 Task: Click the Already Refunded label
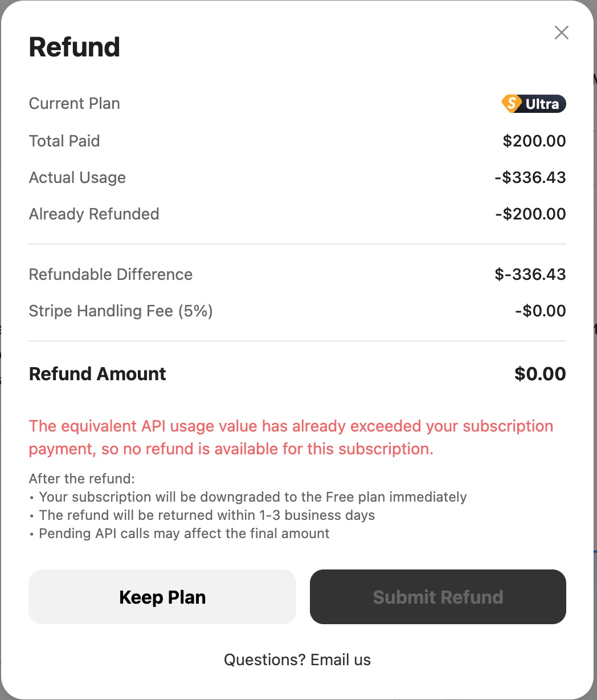pos(94,214)
